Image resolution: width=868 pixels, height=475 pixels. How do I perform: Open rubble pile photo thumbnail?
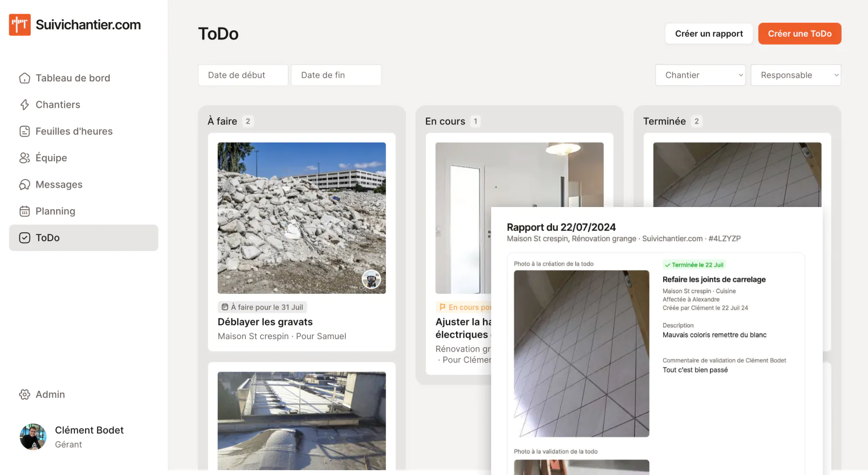[x=302, y=218]
